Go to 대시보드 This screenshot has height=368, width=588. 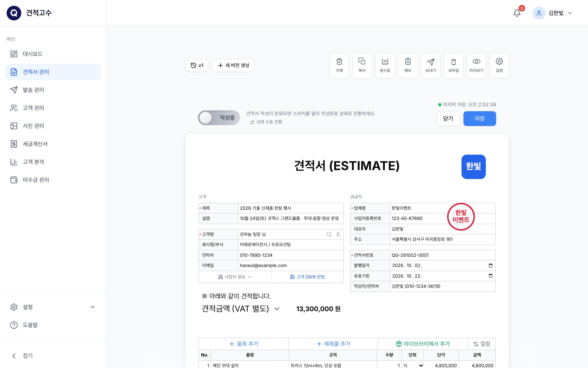click(x=53, y=54)
